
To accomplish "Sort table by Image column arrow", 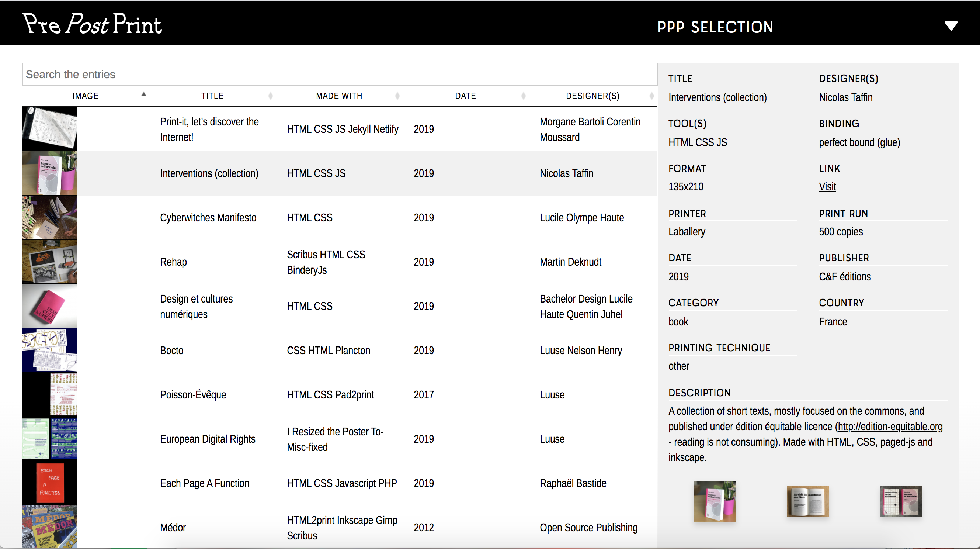I will (x=143, y=94).
